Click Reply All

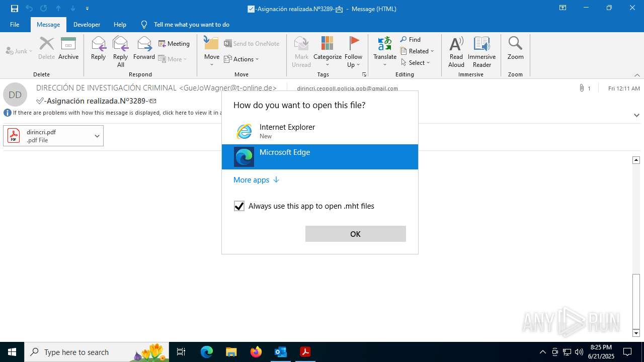click(120, 52)
